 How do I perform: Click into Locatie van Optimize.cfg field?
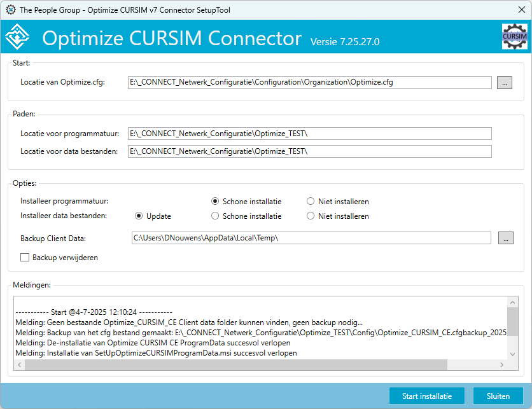tap(310, 83)
